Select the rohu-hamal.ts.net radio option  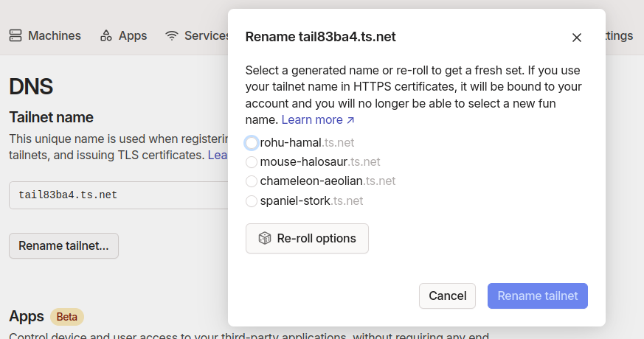(252, 143)
